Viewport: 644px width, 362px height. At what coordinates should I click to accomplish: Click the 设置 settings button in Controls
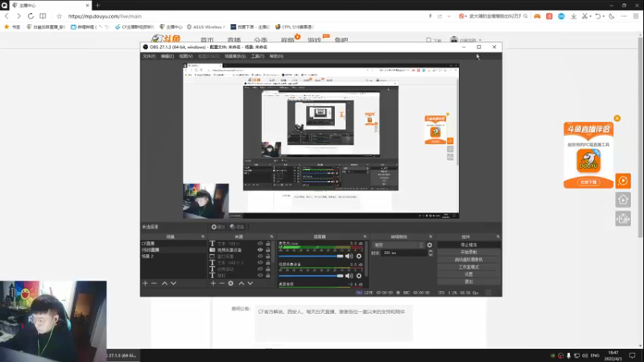pos(469,274)
